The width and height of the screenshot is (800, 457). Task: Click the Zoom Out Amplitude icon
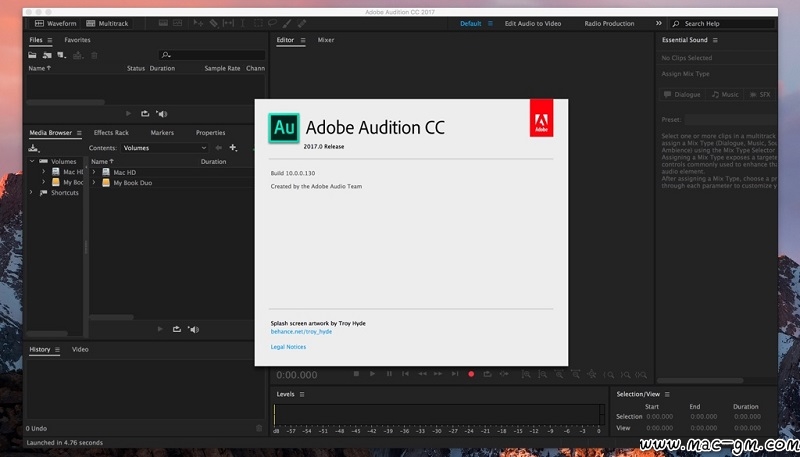[542, 374]
